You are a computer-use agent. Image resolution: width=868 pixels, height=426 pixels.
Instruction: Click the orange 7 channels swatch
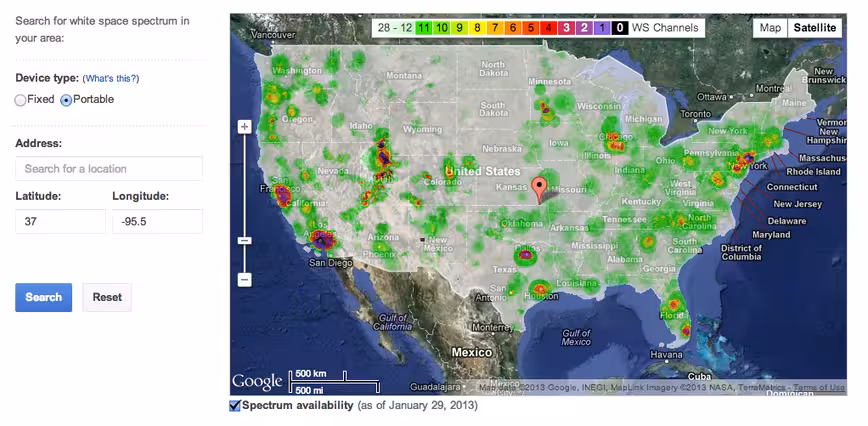[x=495, y=28]
